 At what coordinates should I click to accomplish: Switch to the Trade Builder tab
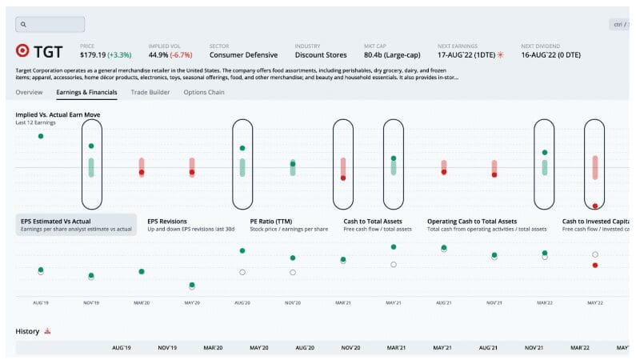coord(150,93)
